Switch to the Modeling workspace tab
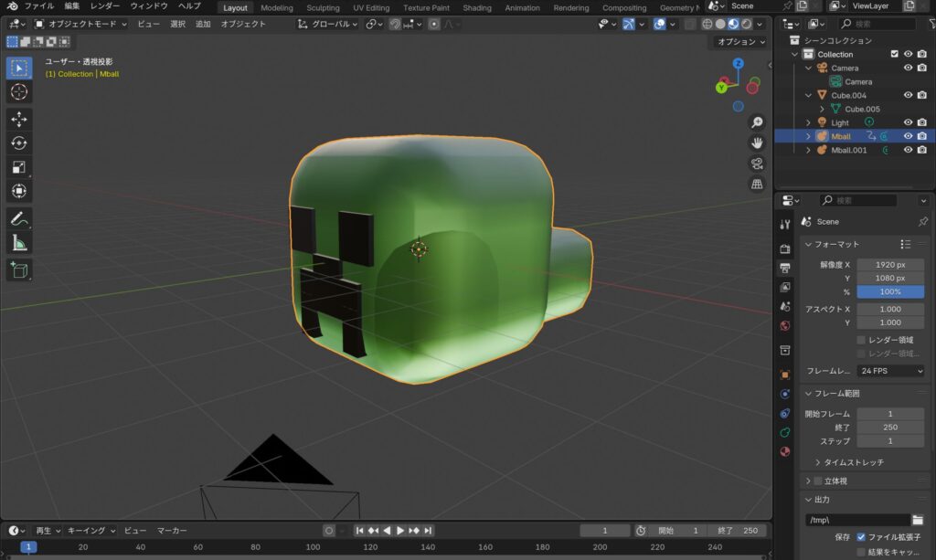 pos(277,7)
